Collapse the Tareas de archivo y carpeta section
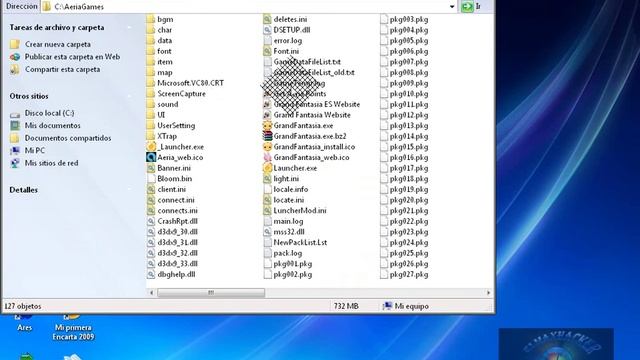The width and height of the screenshot is (640, 360). coord(130,27)
